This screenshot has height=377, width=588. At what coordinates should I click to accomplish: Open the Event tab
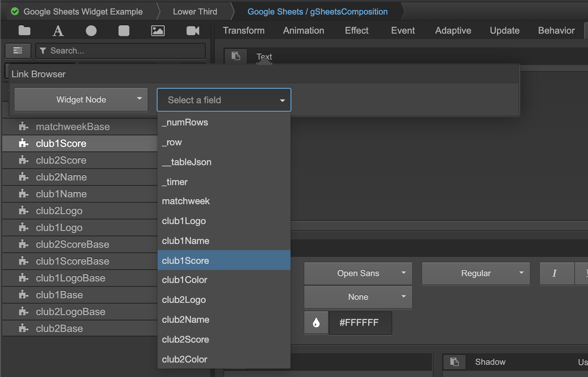403,31
